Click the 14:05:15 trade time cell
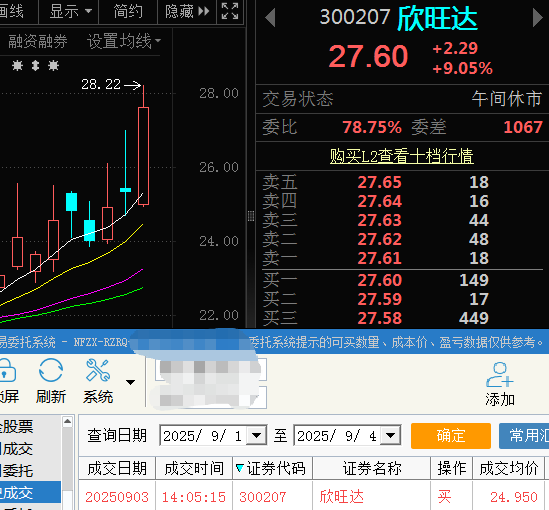 194,497
